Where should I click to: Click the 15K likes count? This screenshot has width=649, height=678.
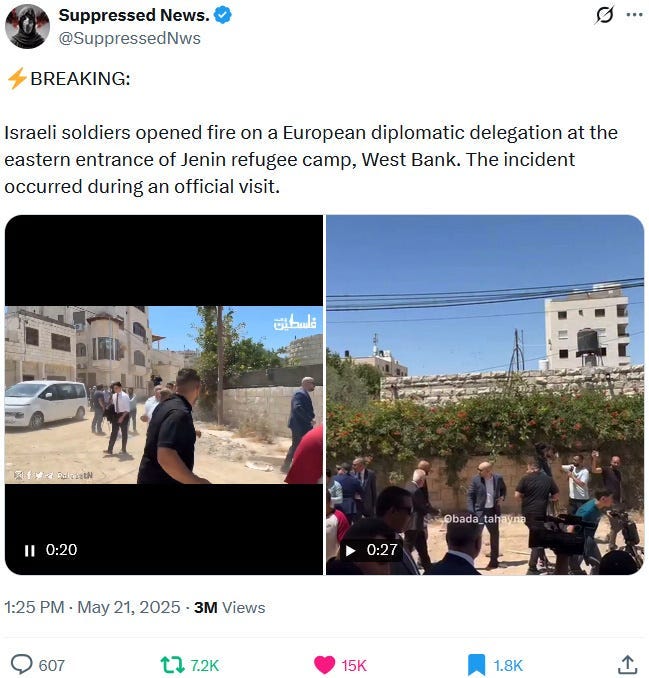point(354,665)
